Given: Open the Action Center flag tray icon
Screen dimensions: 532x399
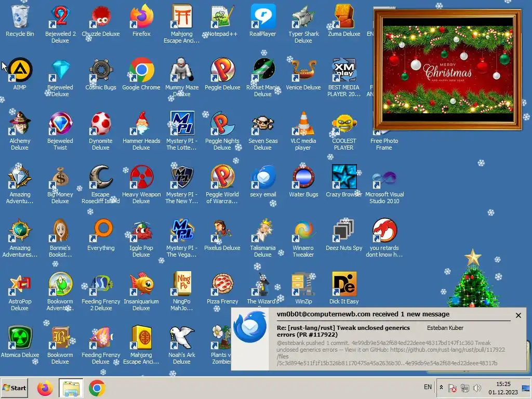Looking at the screenshot, I should tap(453, 388).
